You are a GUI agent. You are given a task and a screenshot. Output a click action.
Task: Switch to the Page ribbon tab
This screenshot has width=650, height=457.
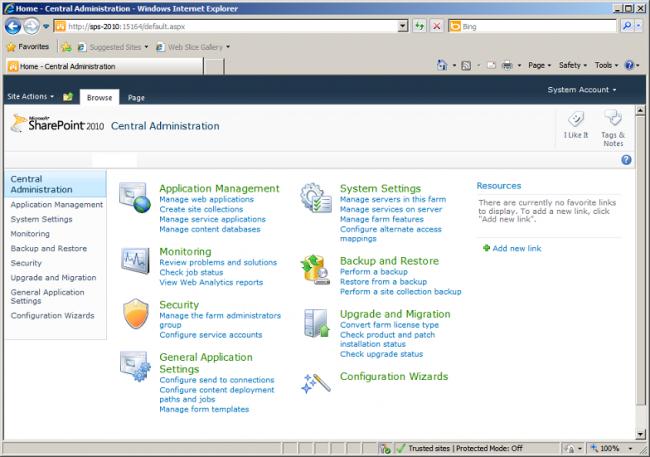pos(136,98)
